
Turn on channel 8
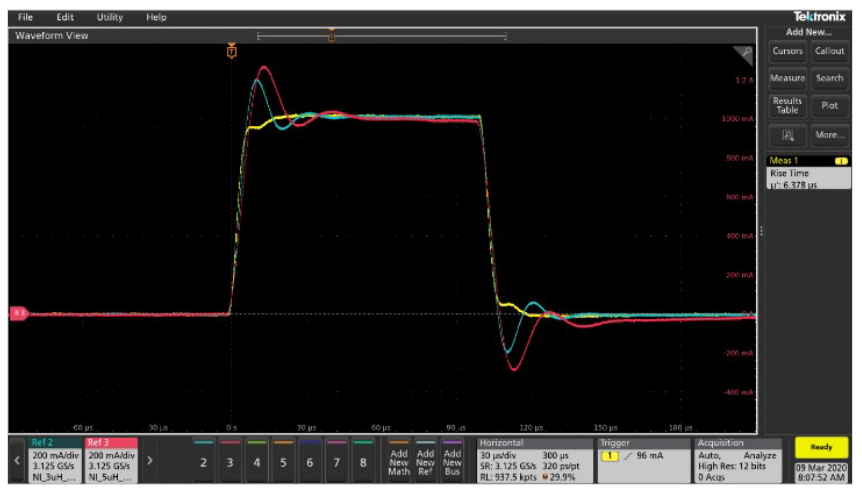pos(363,461)
